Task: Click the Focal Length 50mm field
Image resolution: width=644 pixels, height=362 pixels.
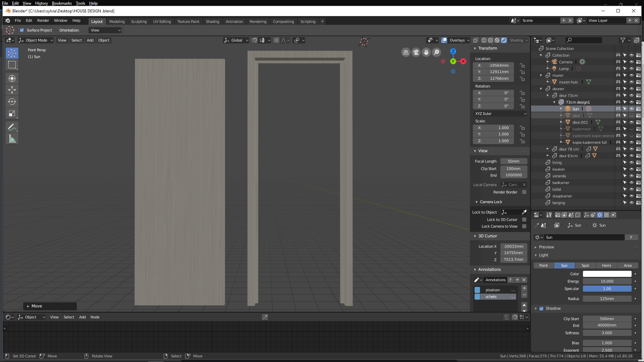Action: 514,161
